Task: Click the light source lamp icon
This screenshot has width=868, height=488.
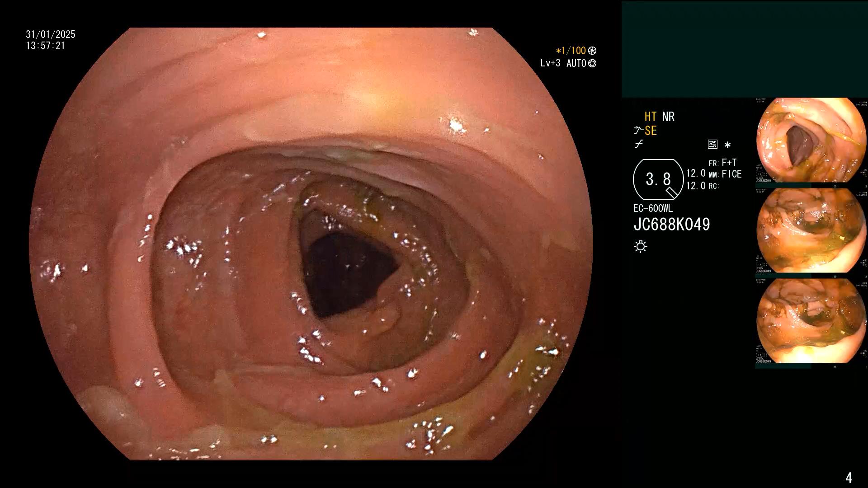Action: pos(641,246)
